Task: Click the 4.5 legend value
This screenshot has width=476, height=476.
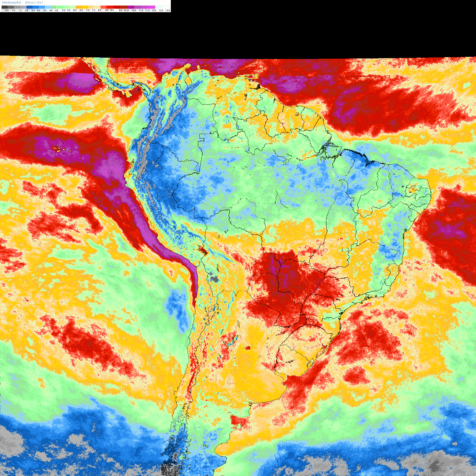Action: (57, 10)
